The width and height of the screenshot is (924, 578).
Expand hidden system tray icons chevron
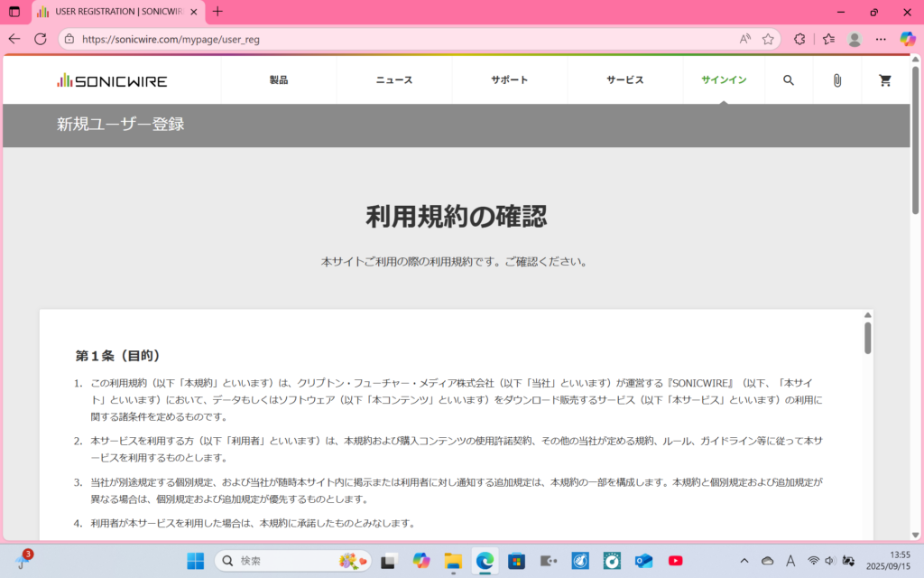click(744, 561)
